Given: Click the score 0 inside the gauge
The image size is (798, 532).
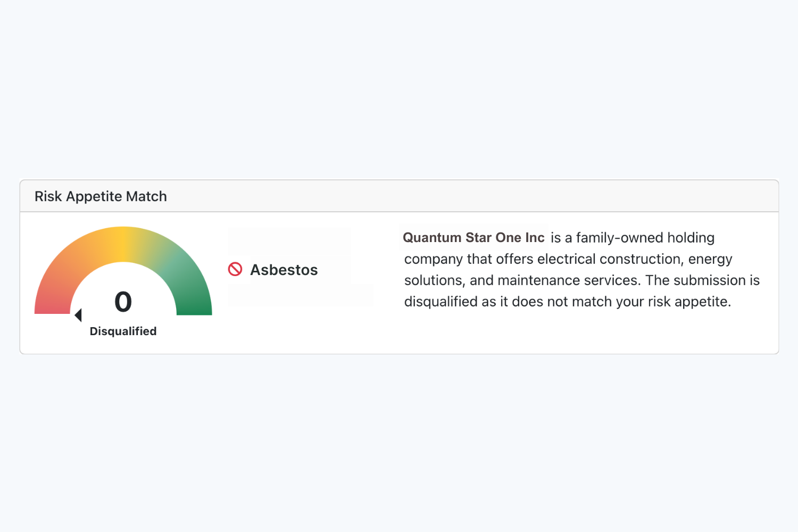Looking at the screenshot, I should coord(123,302).
